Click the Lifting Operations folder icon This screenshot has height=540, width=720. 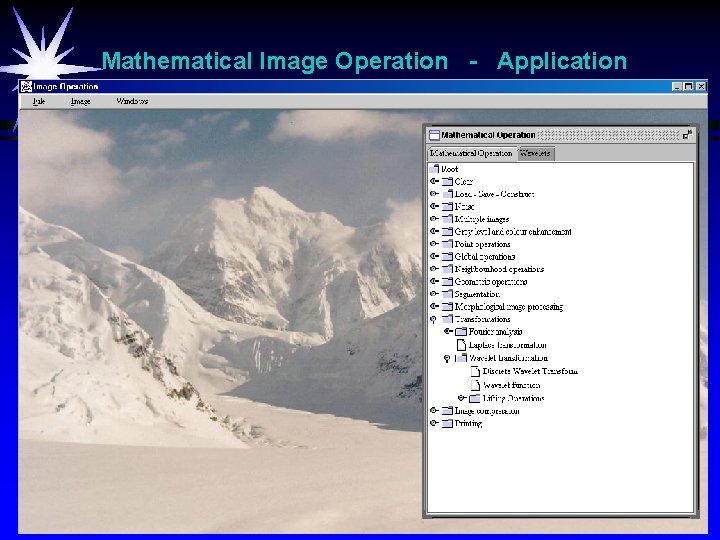pos(475,398)
